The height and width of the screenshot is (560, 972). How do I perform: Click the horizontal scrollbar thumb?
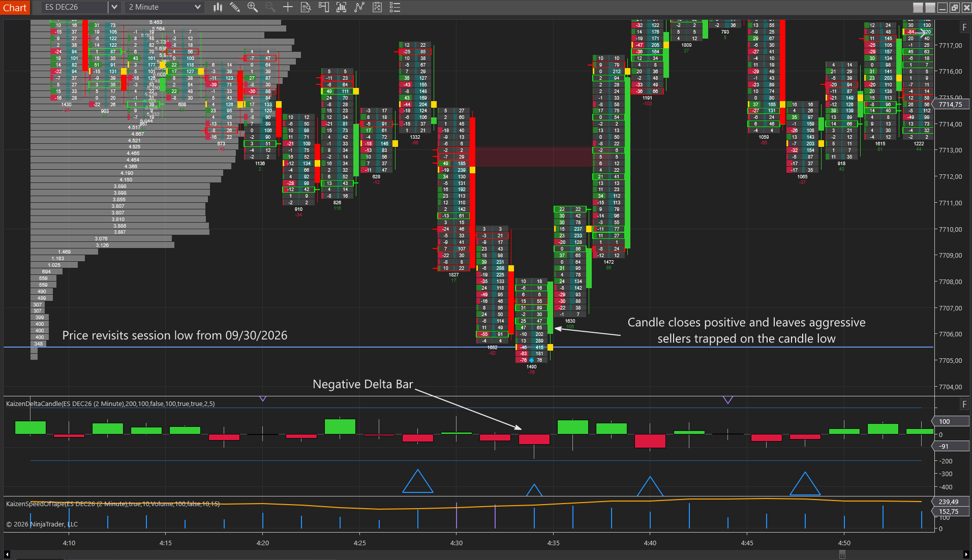(x=842, y=554)
